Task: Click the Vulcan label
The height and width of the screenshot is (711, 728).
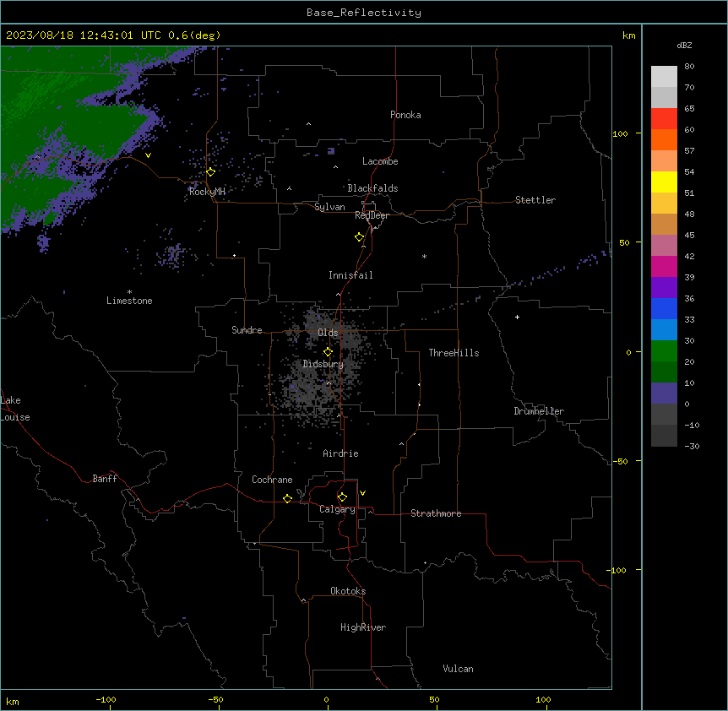Action: (x=458, y=669)
